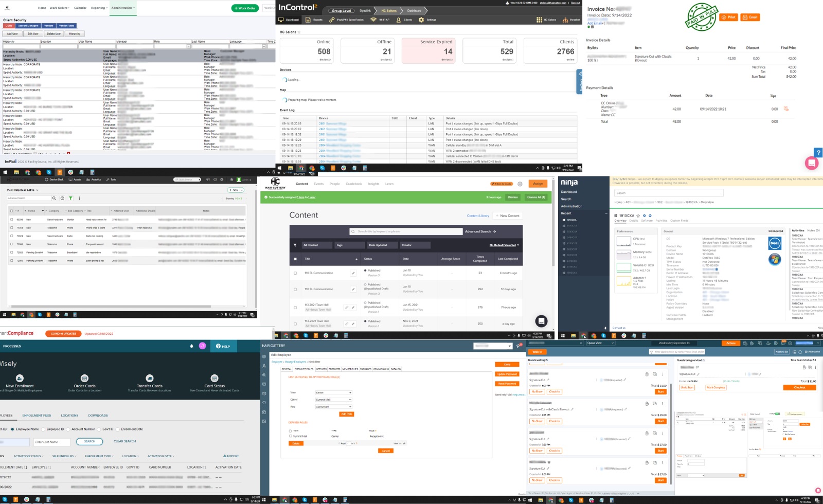
Task: Click the orange Print invoice button
Action: [728, 17]
